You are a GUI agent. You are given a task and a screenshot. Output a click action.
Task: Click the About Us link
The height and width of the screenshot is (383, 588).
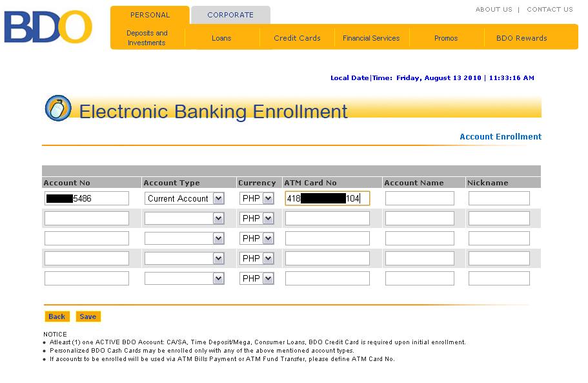(x=494, y=10)
